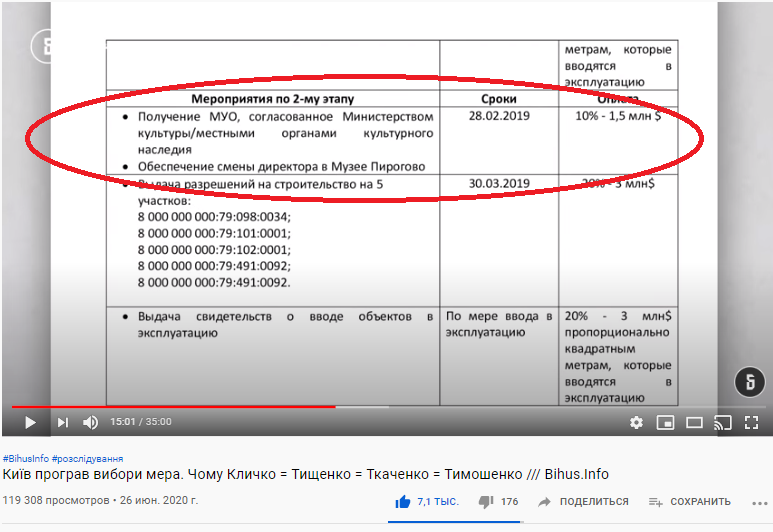Viewport: 773px width, 532px height.
Task: Share video via ПОДЕЛИТЬСЯ button
Action: click(x=583, y=502)
